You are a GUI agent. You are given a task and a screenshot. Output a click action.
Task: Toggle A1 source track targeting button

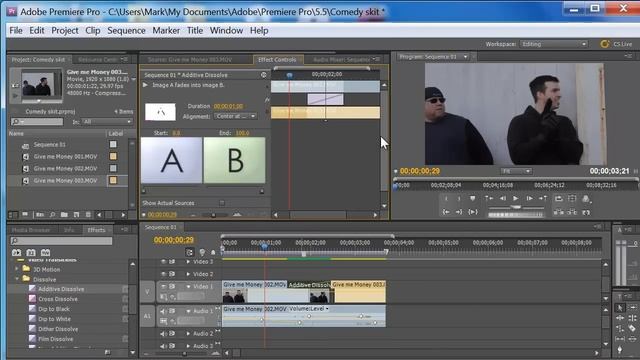pos(147,316)
